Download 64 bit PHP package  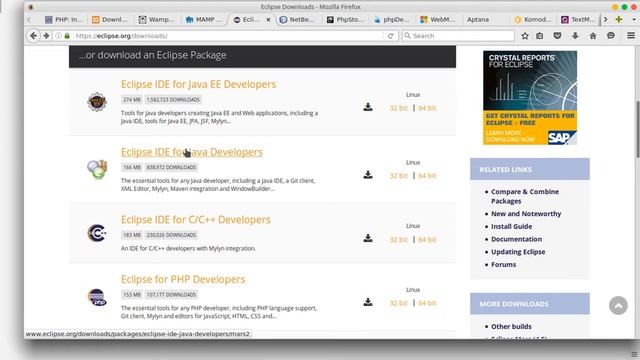(x=427, y=303)
